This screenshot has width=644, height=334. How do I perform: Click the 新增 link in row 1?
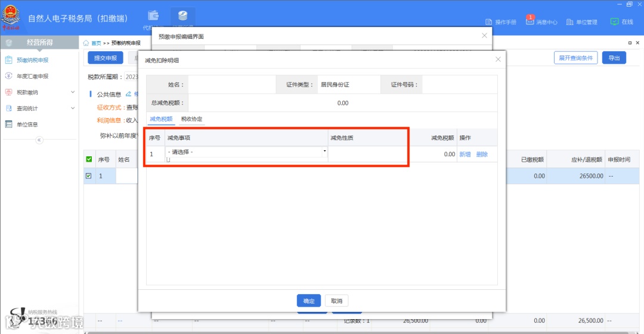[x=465, y=154]
